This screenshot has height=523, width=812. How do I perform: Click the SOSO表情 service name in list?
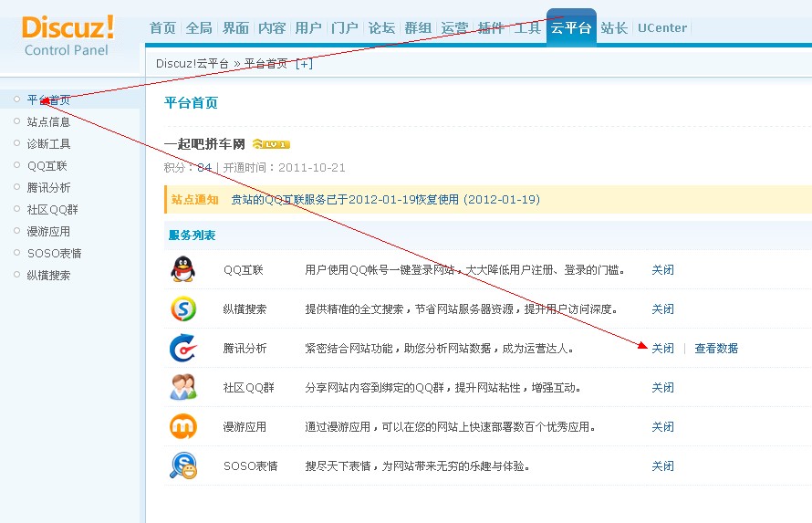click(251, 466)
